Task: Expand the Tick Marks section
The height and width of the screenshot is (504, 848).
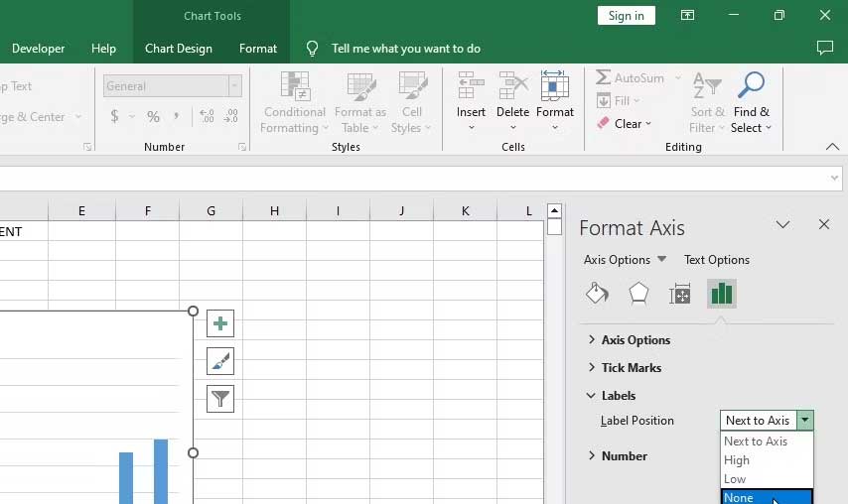Action: point(631,368)
